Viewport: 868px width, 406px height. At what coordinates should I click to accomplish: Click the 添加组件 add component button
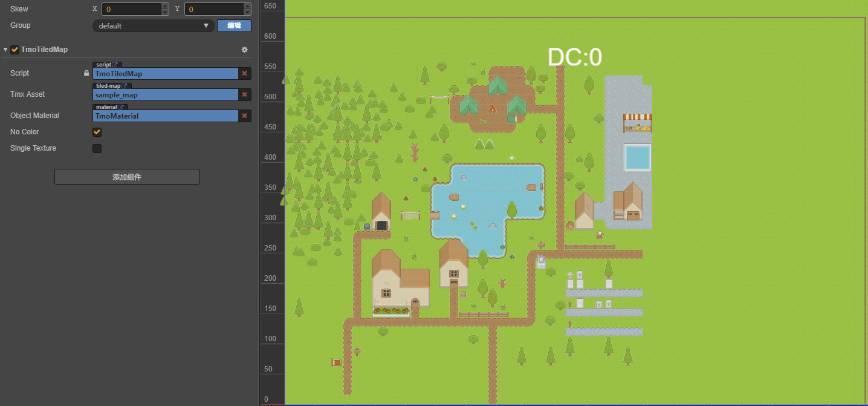(x=127, y=177)
